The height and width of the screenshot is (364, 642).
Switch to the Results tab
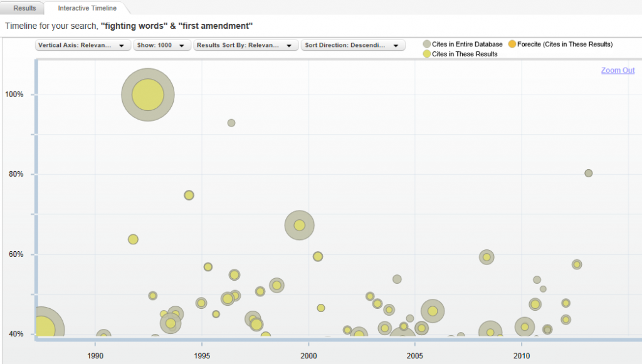(24, 8)
